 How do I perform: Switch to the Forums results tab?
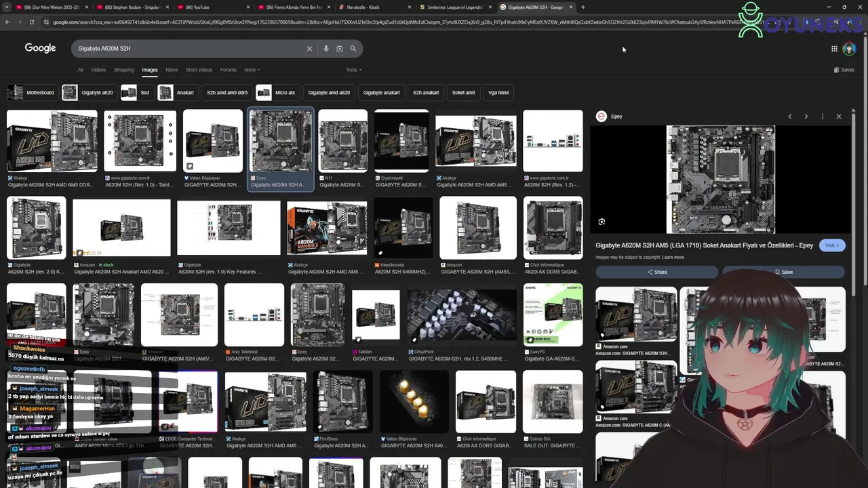point(229,70)
